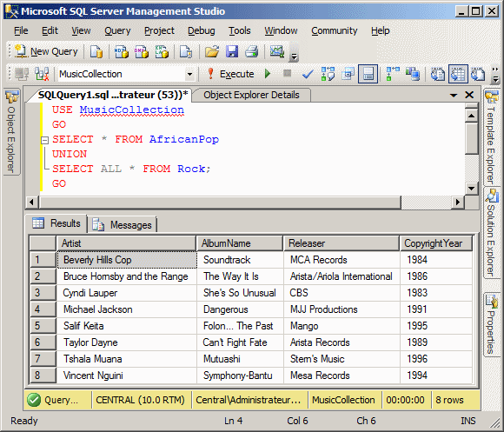Screen dimensions: 504x432
Task: Click the Change Connection icon
Action: pyautogui.click(x=42, y=74)
